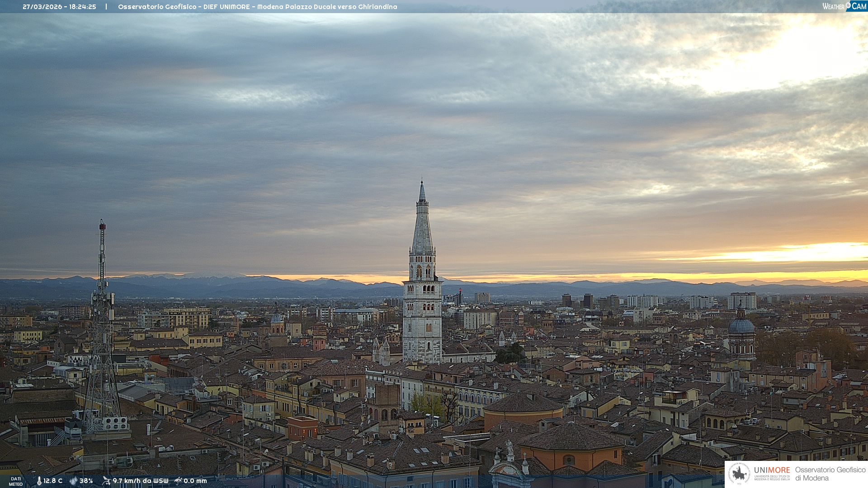This screenshot has height=488, width=868.
Task: Click the humidity water drops icon
Action: pos(73,481)
